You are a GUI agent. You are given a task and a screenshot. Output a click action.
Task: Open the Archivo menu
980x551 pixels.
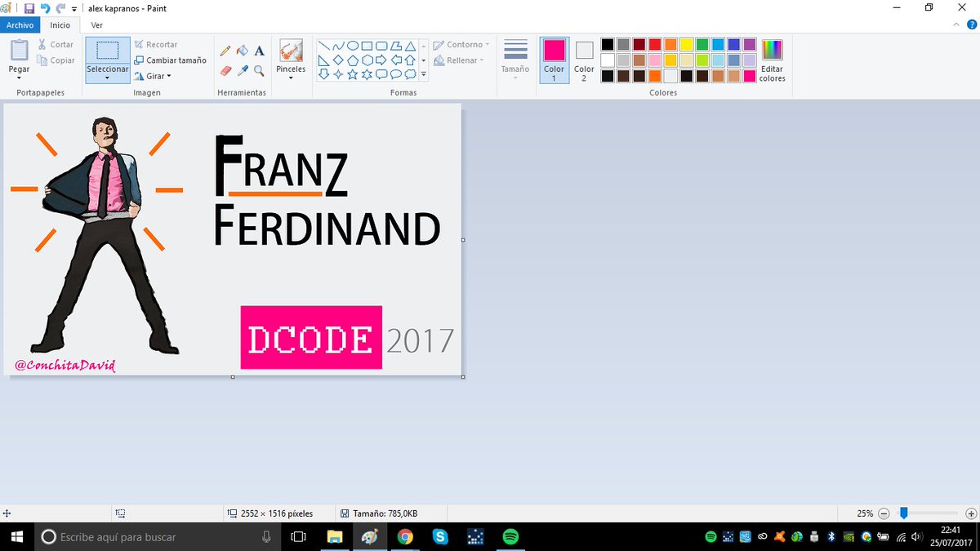(20, 25)
